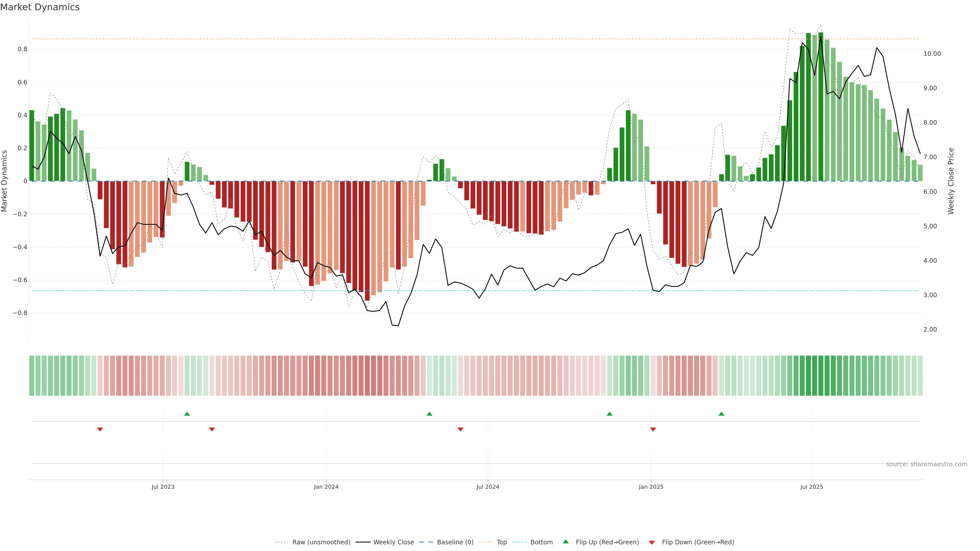Click the Jul 2024 x-axis label

pyautogui.click(x=488, y=487)
